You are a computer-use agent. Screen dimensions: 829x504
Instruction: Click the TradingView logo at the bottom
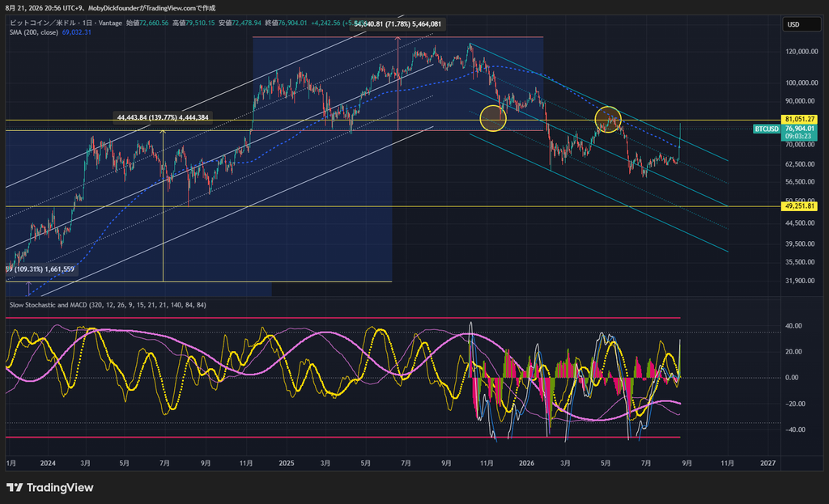coord(50,488)
